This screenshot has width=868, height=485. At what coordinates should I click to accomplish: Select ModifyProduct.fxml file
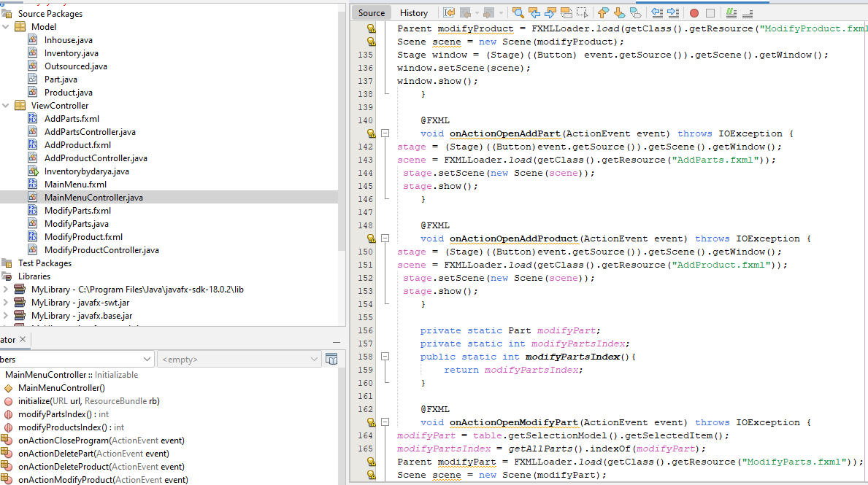pyautogui.click(x=84, y=237)
